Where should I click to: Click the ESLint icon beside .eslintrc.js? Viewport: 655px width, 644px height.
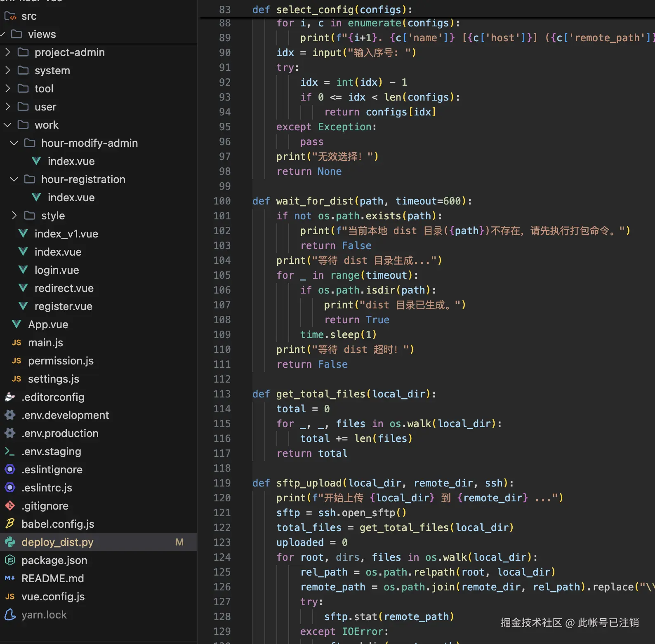pos(10,488)
